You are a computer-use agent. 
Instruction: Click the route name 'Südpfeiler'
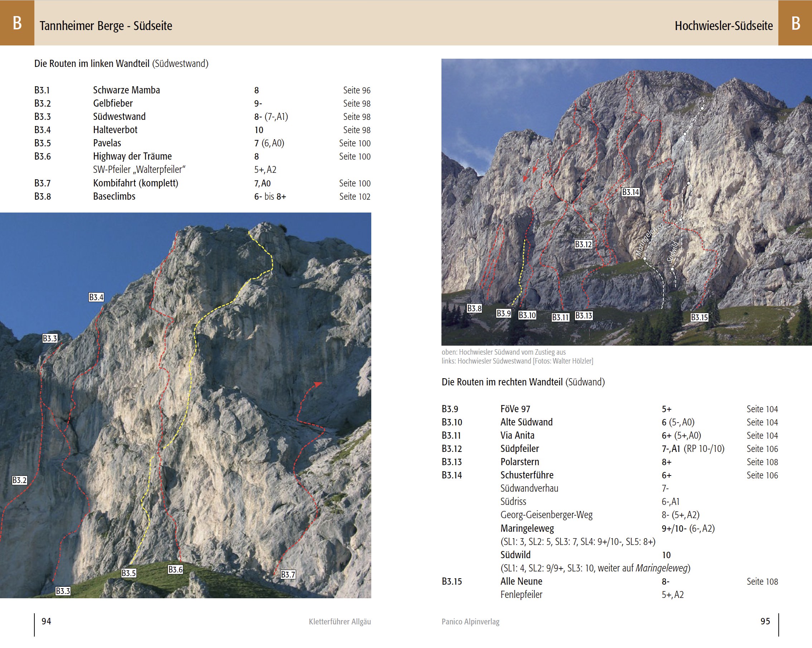pos(520,449)
